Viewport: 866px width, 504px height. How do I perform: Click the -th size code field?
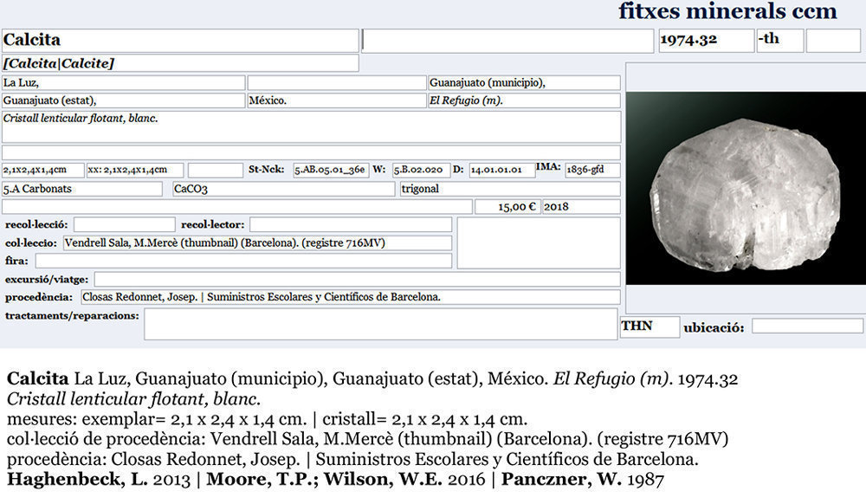[x=779, y=41]
